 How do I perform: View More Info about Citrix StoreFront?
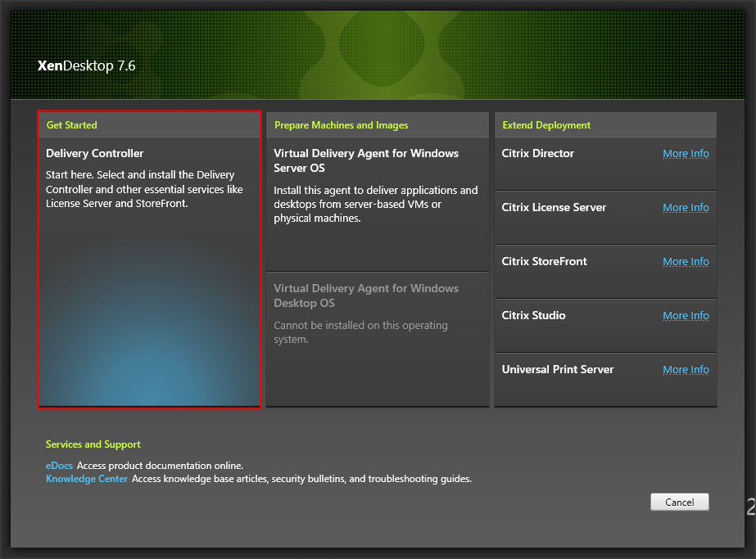click(x=686, y=262)
